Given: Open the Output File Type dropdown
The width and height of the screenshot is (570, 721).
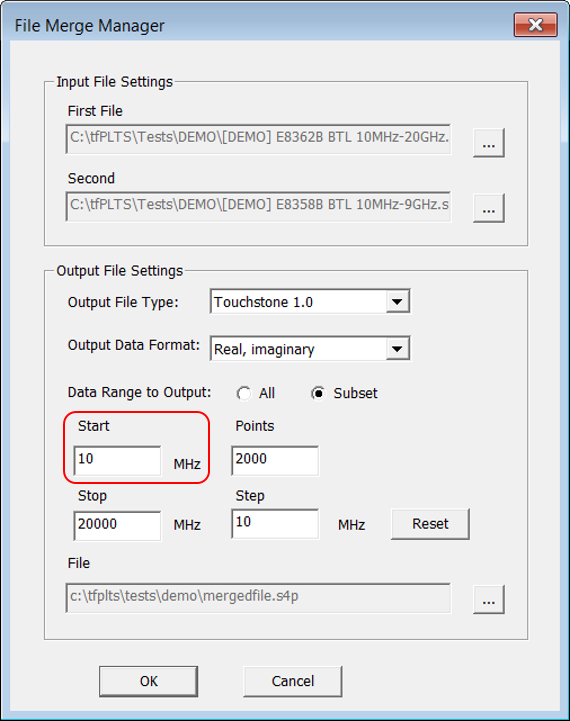Looking at the screenshot, I should 397,302.
